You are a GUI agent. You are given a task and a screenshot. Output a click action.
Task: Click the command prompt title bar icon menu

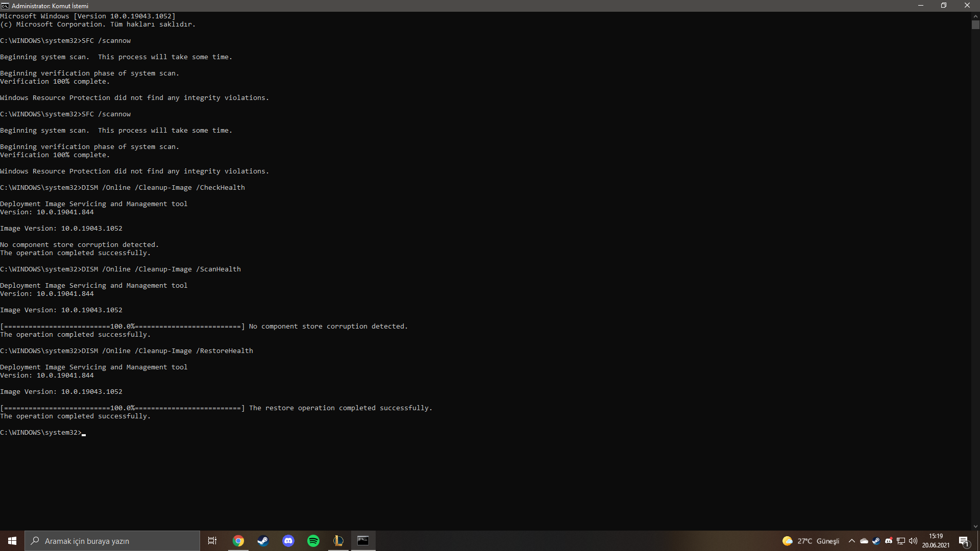5,6
